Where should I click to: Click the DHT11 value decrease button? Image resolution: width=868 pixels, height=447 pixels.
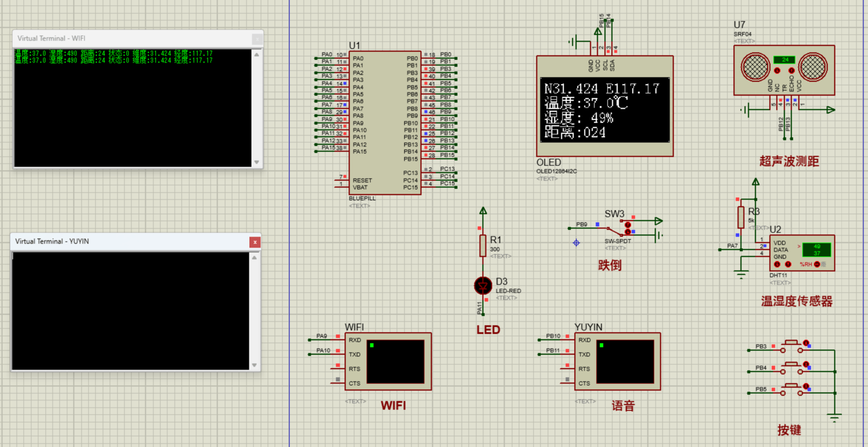777,264
